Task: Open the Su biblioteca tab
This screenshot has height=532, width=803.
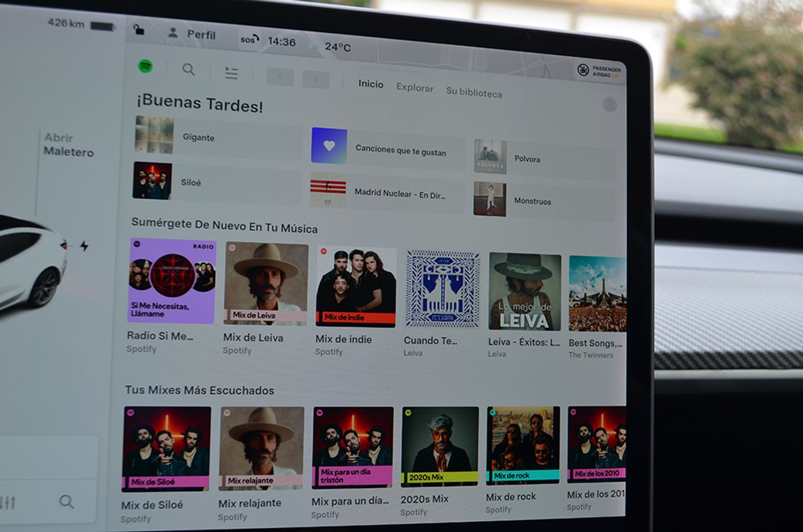Action: pos(474,93)
